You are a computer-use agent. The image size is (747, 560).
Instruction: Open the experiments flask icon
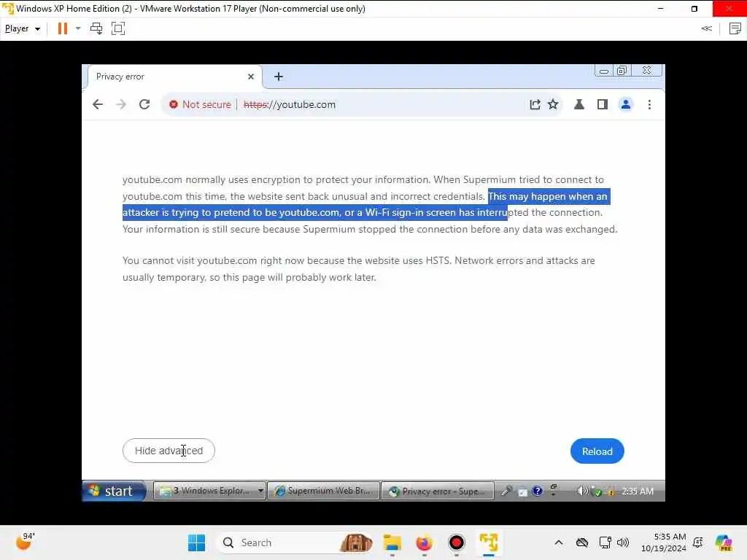(579, 104)
